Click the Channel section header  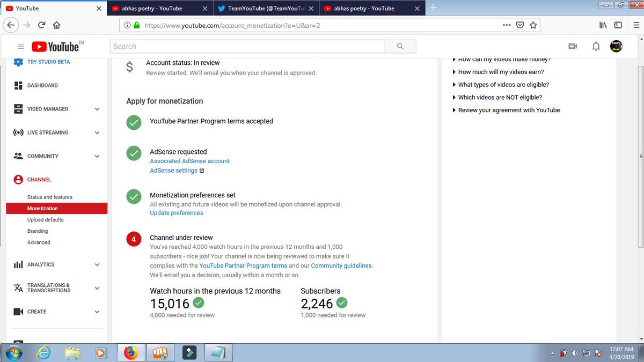click(39, 180)
